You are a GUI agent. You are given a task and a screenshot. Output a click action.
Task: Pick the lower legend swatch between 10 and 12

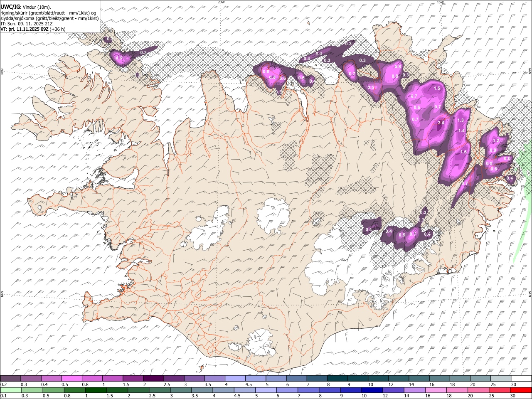click(372, 390)
